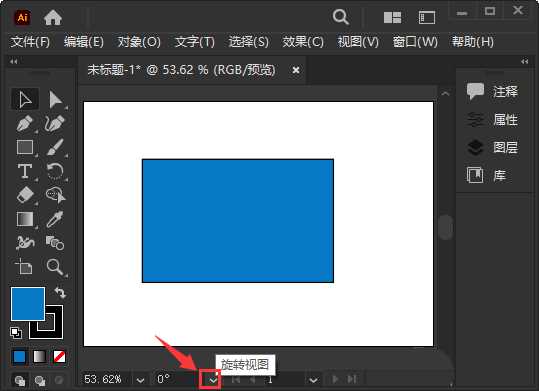Close the 未标题-1* document tab
This screenshot has height=391, width=539.
[x=296, y=70]
